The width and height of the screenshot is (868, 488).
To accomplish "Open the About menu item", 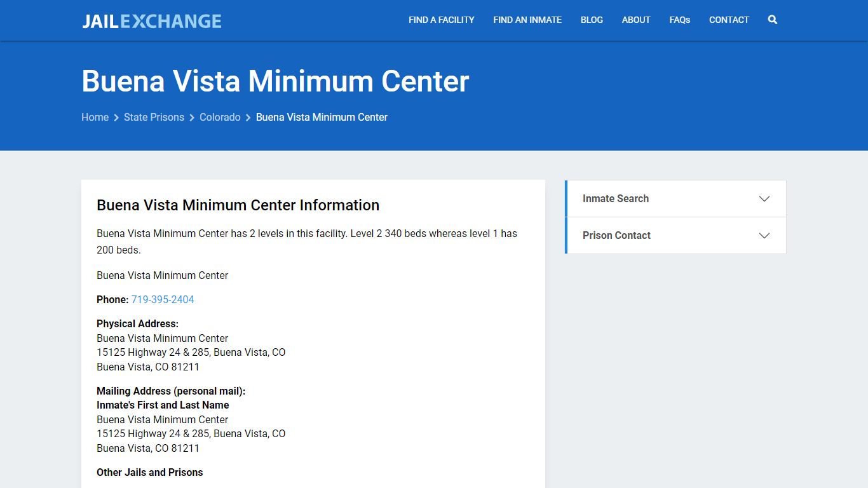I will tap(636, 20).
